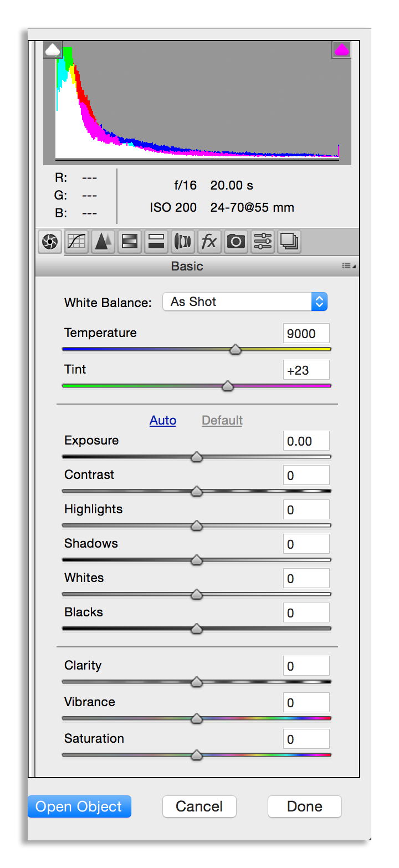Select the Basic panel aperture icon

coord(49,241)
